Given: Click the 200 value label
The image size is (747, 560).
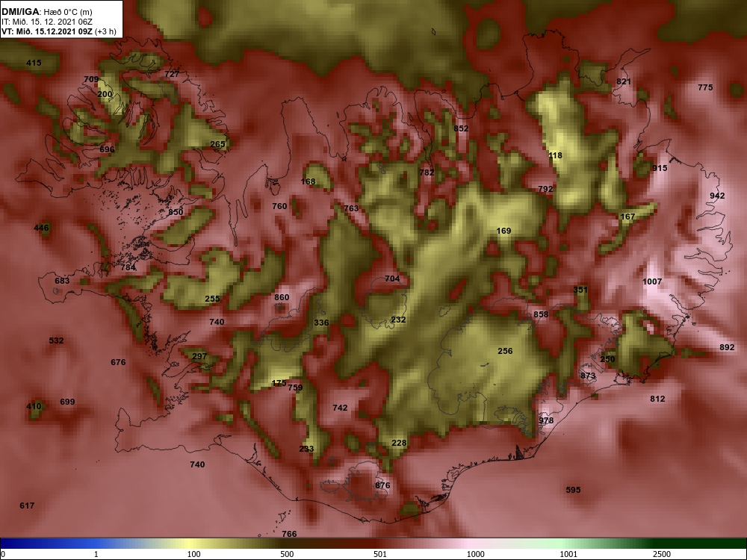Looking at the screenshot, I should pos(105,94).
